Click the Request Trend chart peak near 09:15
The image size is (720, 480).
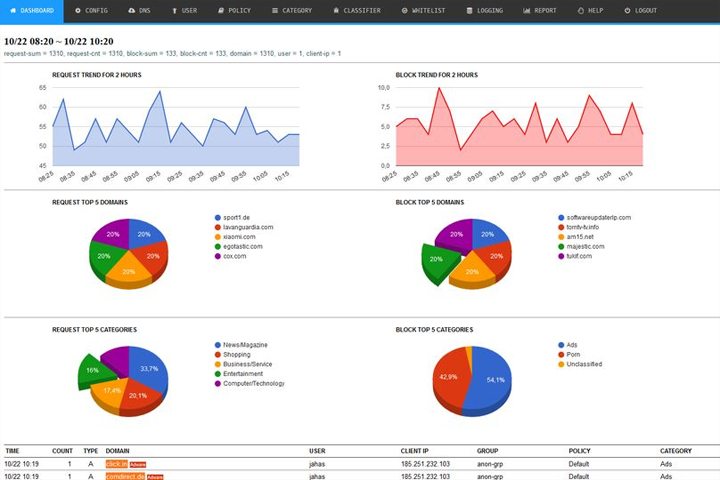pyautogui.click(x=160, y=91)
